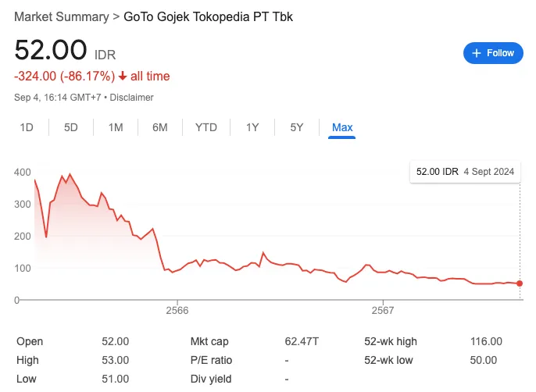This screenshot has width=536, height=392.
Task: Click the 52-wk high label
Action: [x=391, y=341]
